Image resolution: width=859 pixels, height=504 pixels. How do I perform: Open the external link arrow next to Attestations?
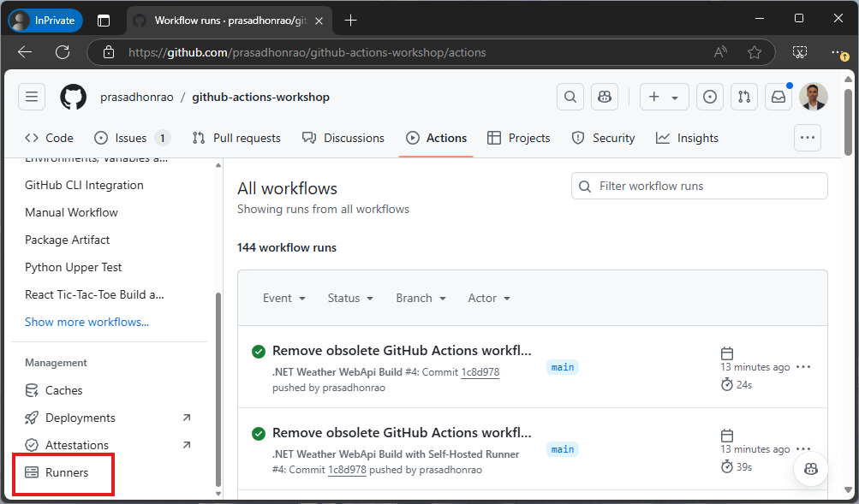point(186,445)
